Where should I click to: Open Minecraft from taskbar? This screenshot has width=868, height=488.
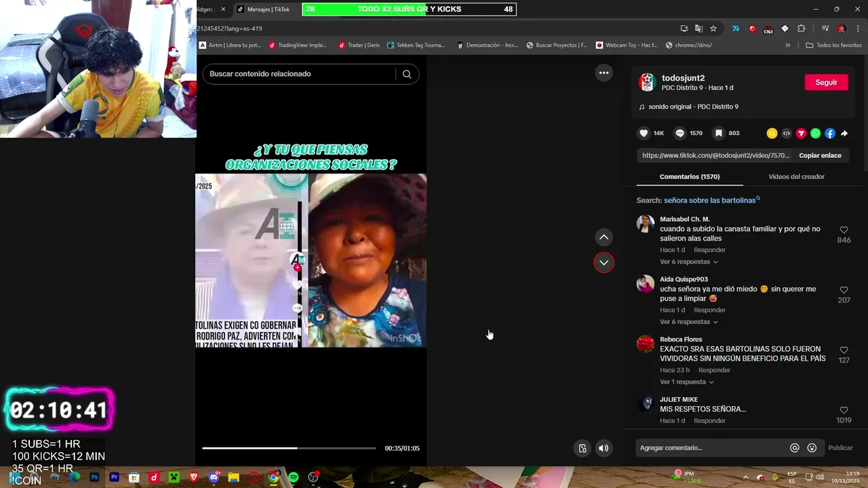[x=174, y=477]
